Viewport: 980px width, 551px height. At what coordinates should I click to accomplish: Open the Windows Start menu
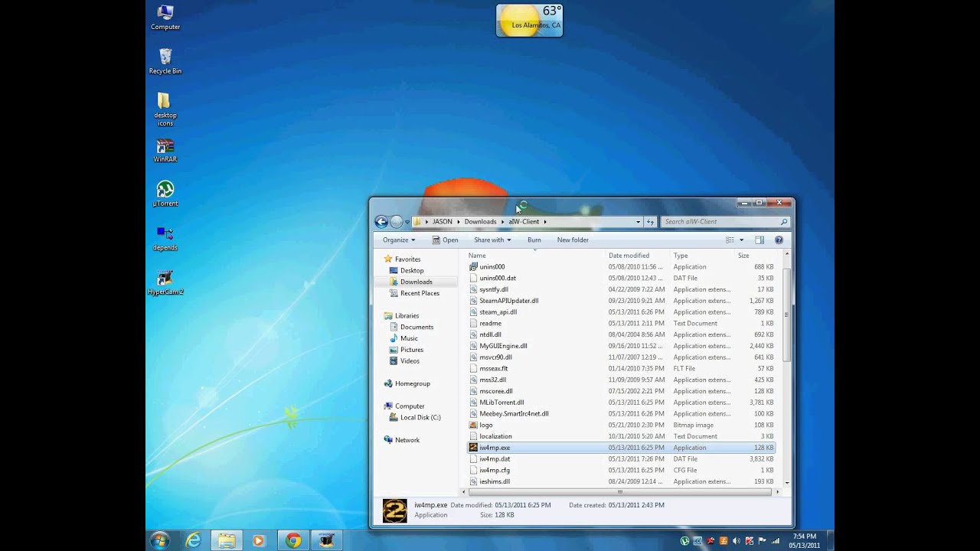click(x=160, y=540)
